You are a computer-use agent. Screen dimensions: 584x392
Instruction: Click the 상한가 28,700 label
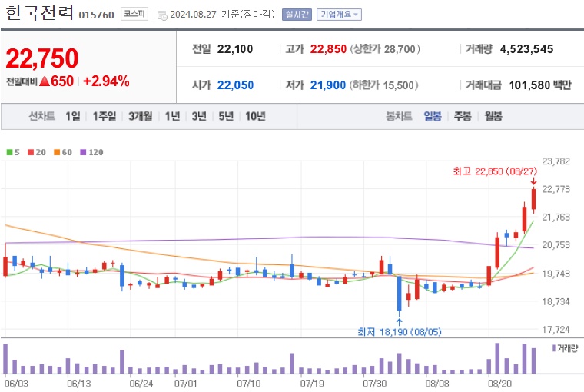tap(385, 49)
